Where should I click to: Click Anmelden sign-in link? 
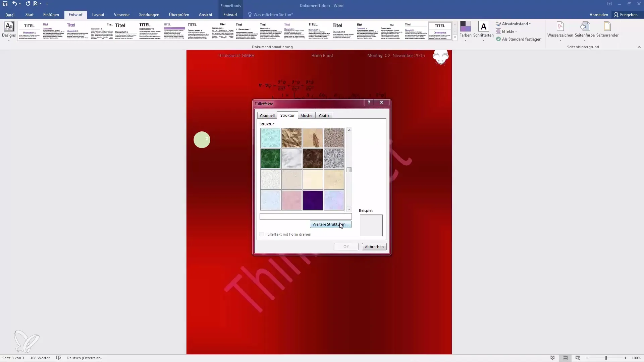point(599,15)
